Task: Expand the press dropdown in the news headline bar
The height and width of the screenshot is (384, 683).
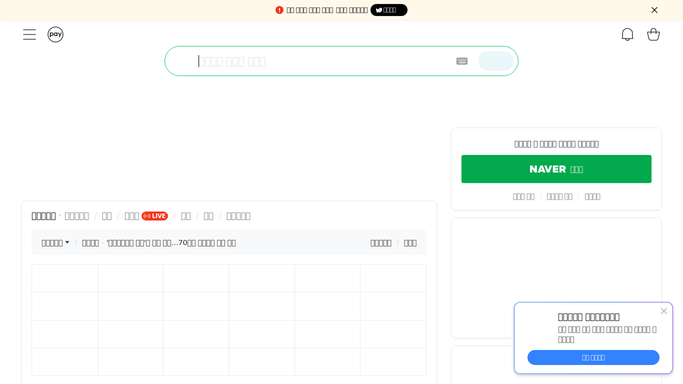Action: coord(55,243)
